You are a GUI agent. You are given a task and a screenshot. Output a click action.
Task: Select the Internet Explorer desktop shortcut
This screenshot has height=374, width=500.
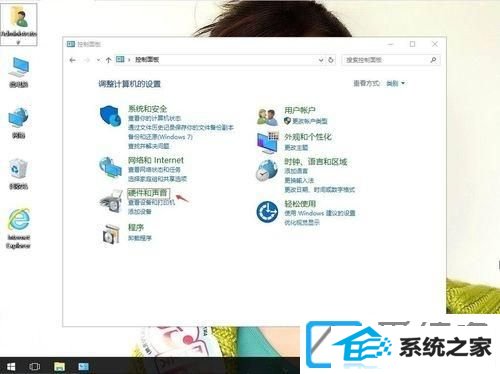coord(19,229)
